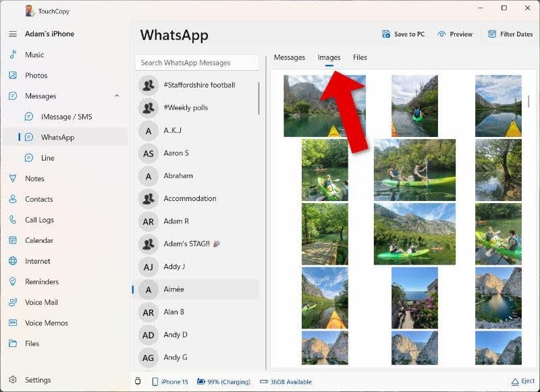Viewport: 540px width, 392px height.
Task: Select the seaside pink flowers thumbnail
Action: [x=414, y=298]
